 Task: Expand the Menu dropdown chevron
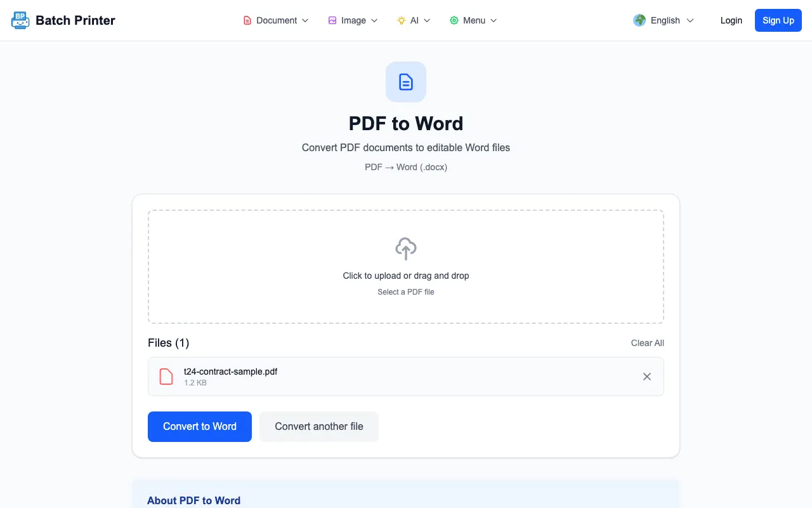(494, 20)
